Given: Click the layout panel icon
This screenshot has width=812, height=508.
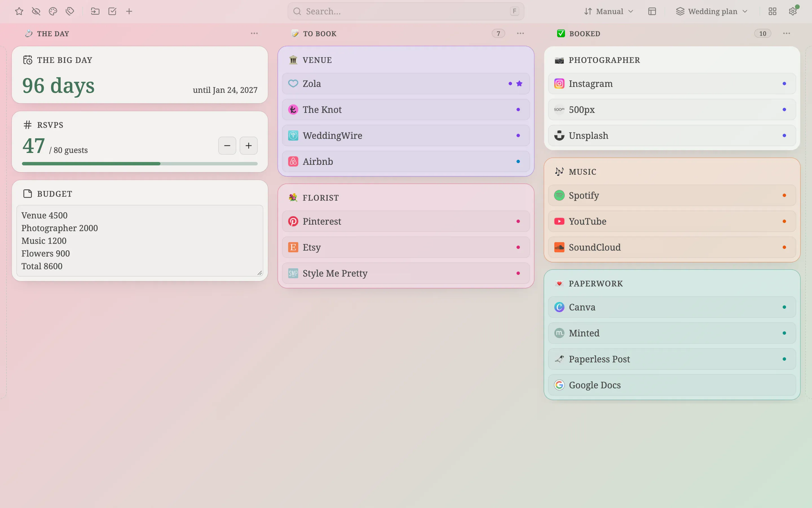Looking at the screenshot, I should [652, 11].
